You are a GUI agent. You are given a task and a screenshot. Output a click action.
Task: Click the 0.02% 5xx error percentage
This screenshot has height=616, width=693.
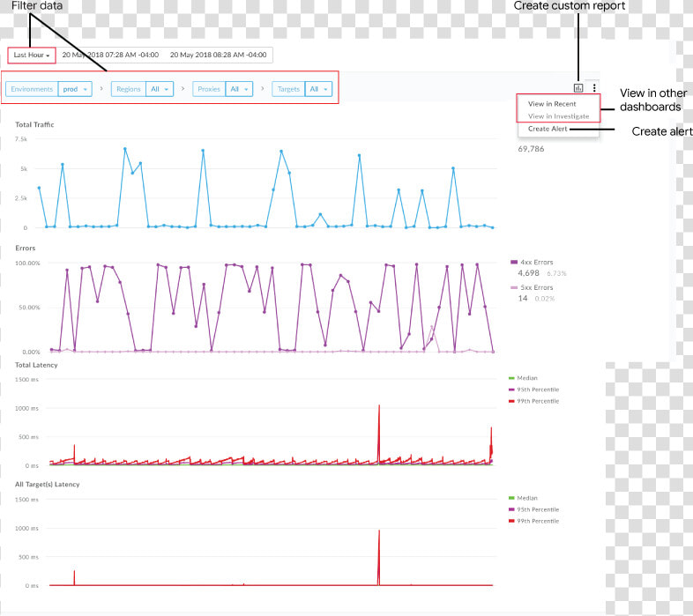[545, 299]
